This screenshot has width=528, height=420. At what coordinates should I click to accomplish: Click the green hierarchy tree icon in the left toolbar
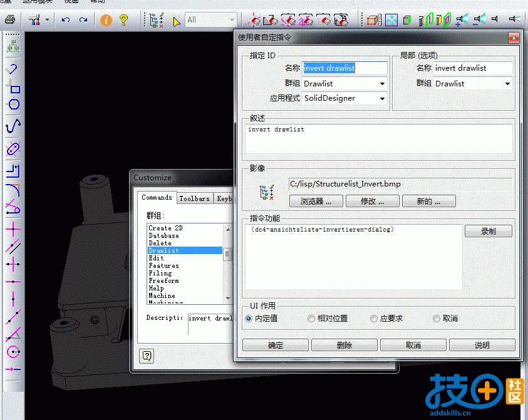tap(13, 47)
